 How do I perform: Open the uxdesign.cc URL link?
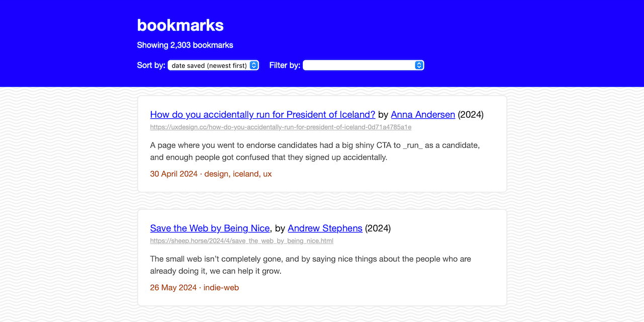pos(281,127)
